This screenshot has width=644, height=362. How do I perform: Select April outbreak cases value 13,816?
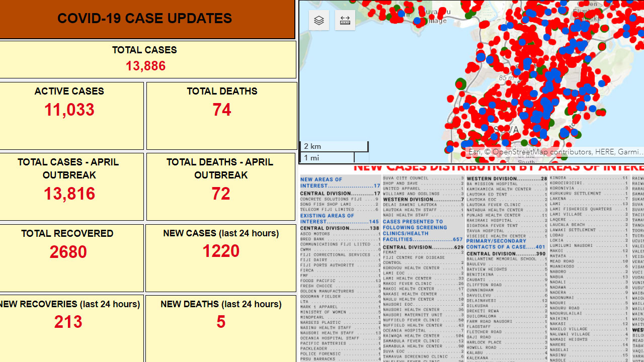coord(69,194)
